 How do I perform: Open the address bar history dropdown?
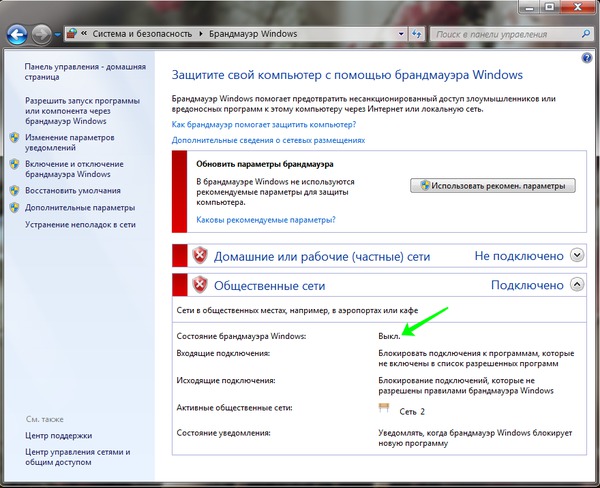click(x=401, y=34)
